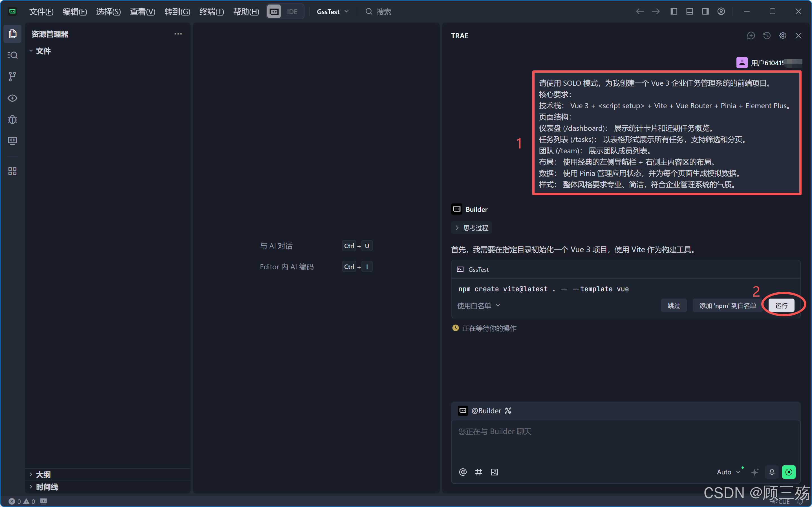Open the Debug bug icon panel
Image resolution: width=812 pixels, height=507 pixels.
pyautogui.click(x=12, y=119)
